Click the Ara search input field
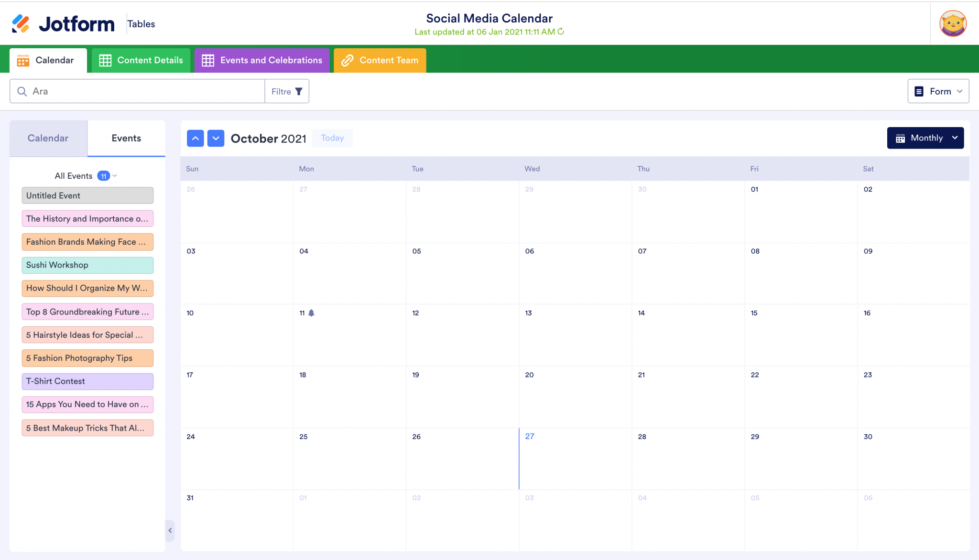This screenshot has height=560, width=979. tap(143, 91)
